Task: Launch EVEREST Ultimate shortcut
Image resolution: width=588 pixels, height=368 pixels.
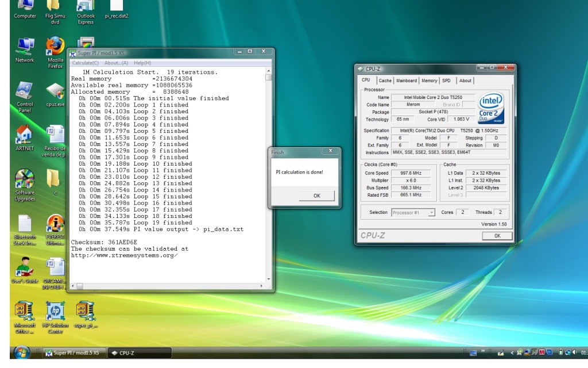Action: click(x=55, y=229)
